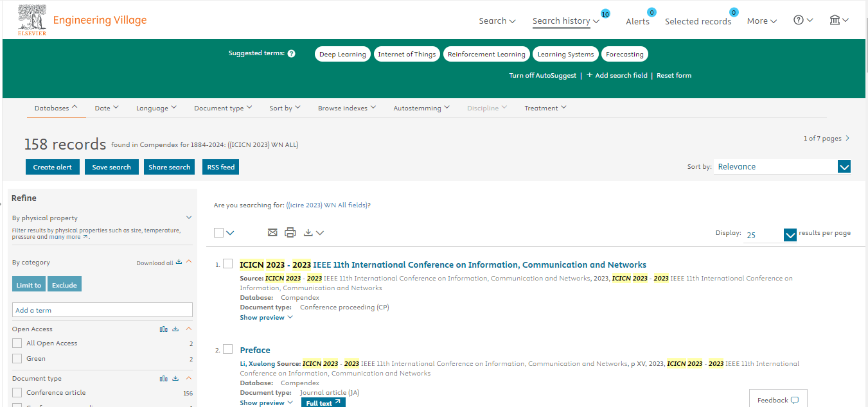This screenshot has height=407, width=868.
Task: Open the Autostemming dropdown
Action: (x=421, y=108)
